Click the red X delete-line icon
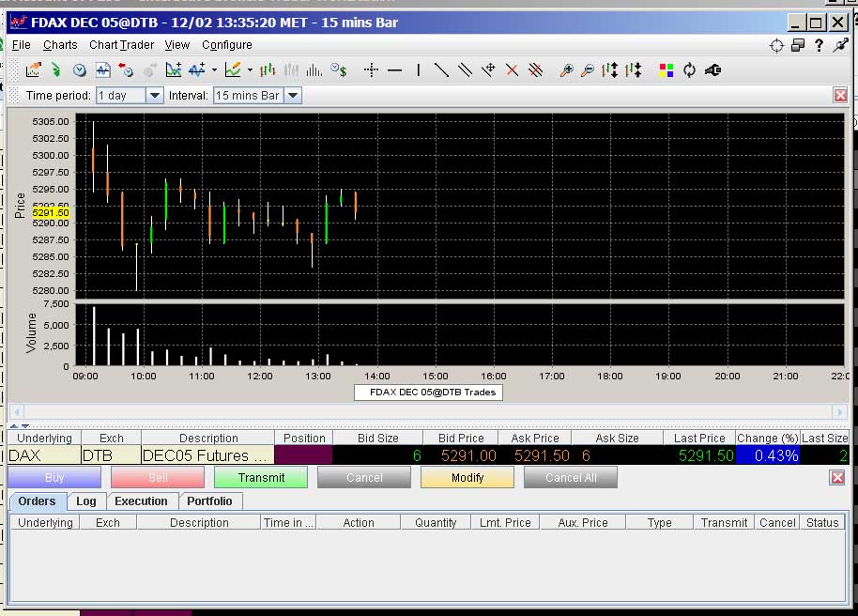 pyautogui.click(x=512, y=70)
